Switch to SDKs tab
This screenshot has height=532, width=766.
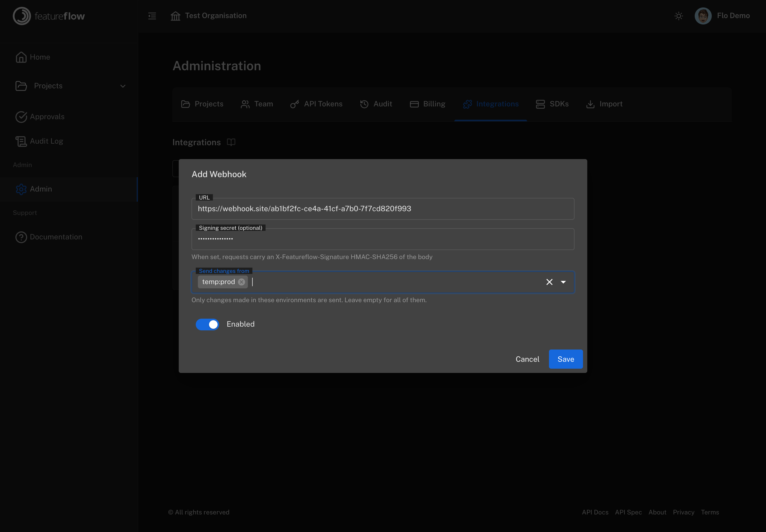pos(552,104)
